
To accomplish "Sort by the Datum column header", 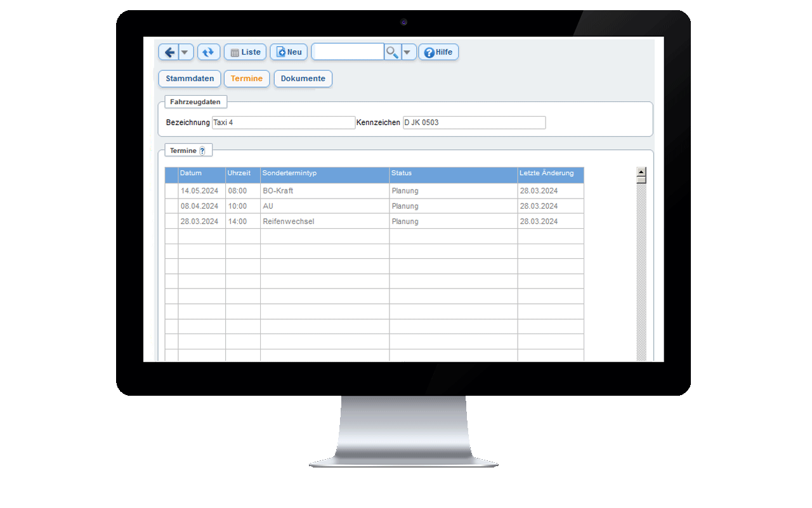I will 201,174.
